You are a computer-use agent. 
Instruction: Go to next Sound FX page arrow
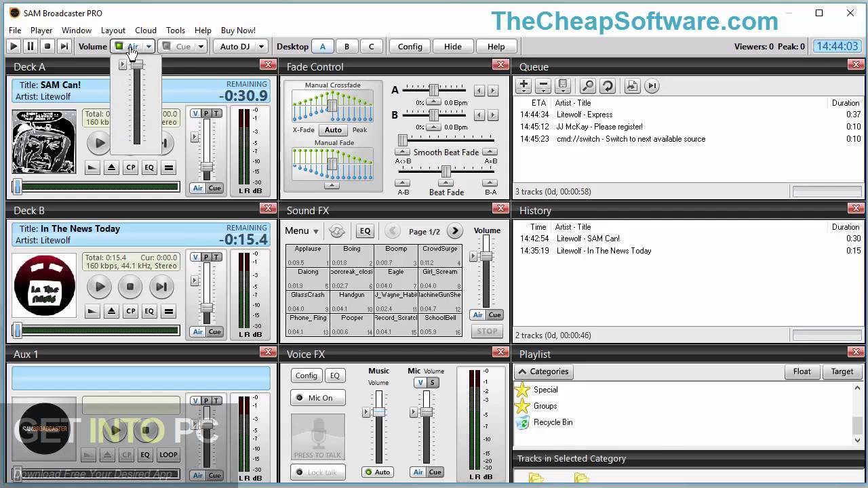(x=455, y=231)
